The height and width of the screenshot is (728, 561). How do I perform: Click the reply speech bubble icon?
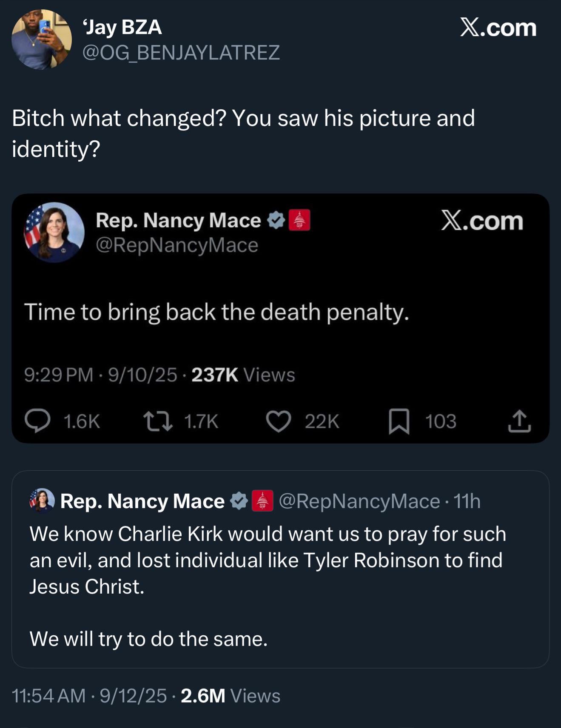coord(37,421)
